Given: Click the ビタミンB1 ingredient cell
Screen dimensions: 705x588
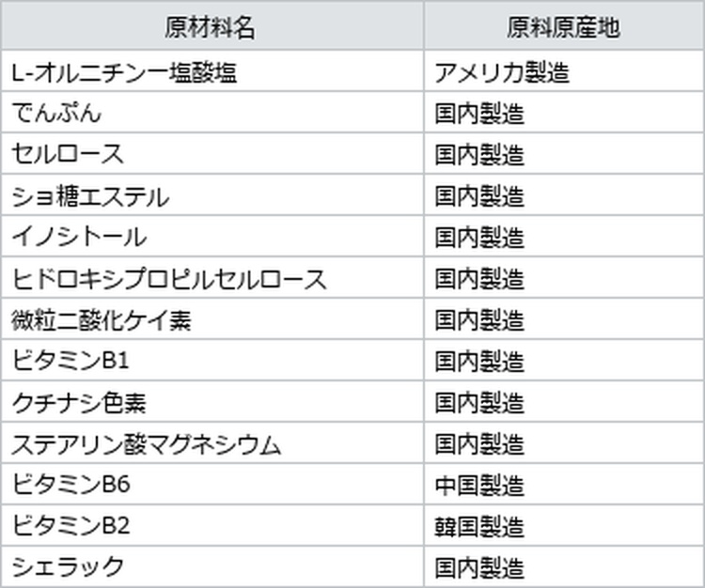Looking at the screenshot, I should [212, 361].
